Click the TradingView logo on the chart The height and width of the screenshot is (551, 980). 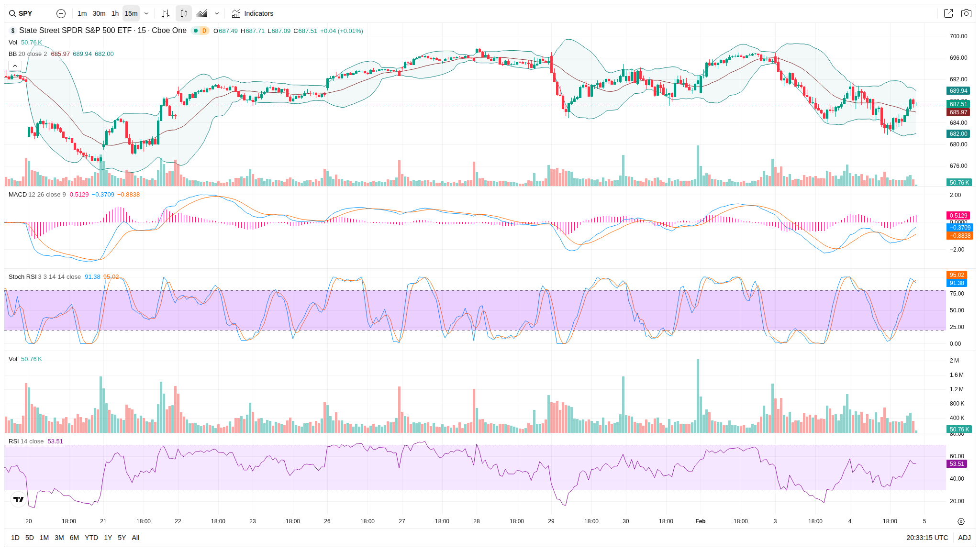[x=18, y=499]
